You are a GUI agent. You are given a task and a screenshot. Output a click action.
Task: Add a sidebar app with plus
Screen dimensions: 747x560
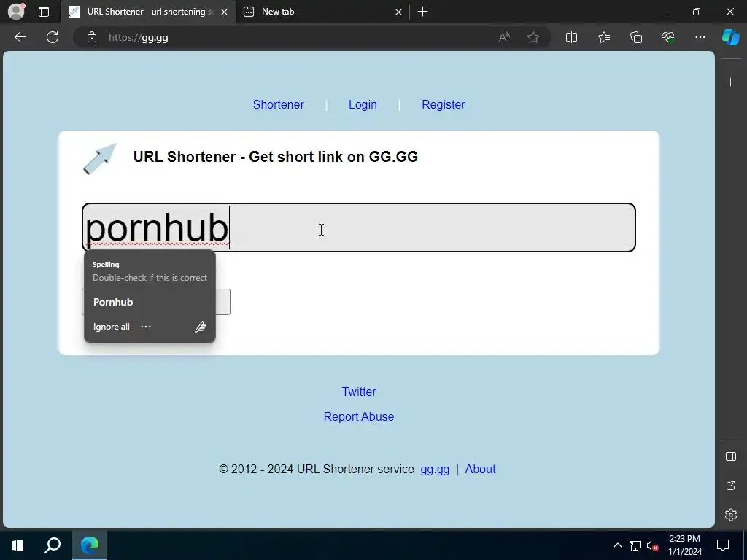point(730,82)
